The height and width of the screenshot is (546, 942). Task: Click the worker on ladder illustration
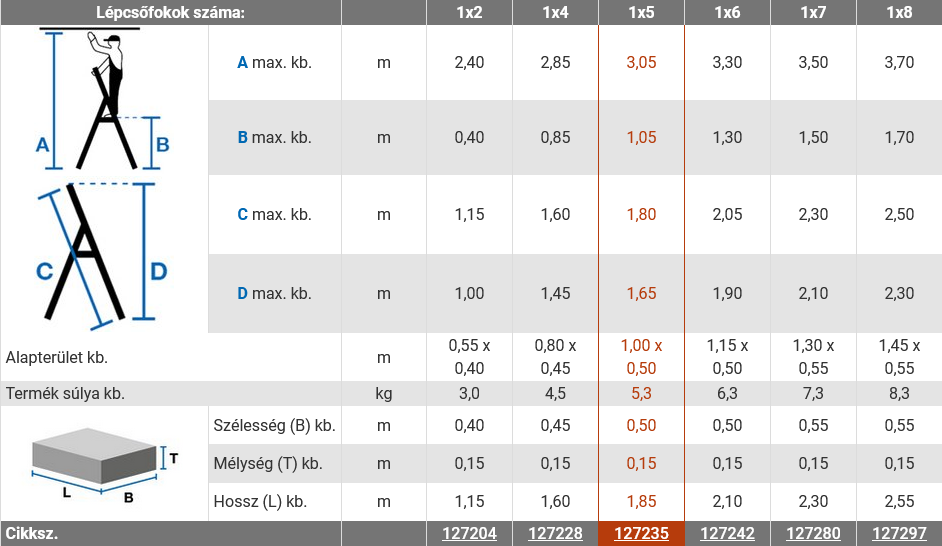pyautogui.click(x=102, y=99)
